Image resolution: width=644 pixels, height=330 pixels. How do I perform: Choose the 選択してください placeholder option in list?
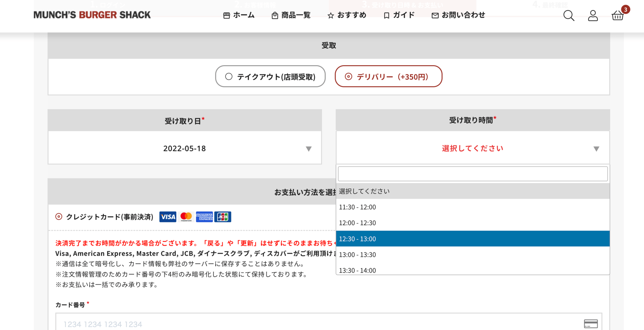(x=473, y=191)
